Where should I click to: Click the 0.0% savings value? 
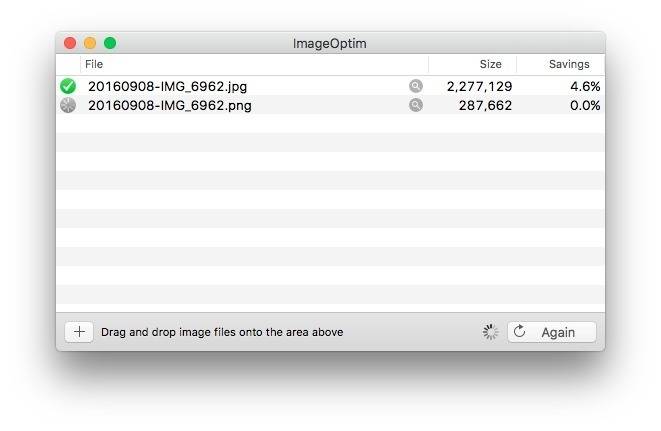tap(585, 105)
